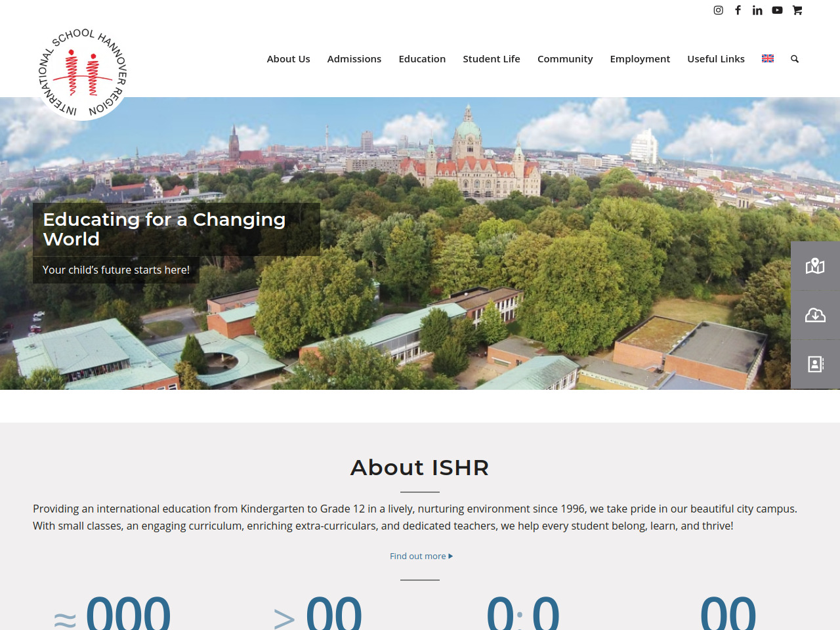Image resolution: width=840 pixels, height=630 pixels.
Task: Open the Instagram social icon
Action: (718, 10)
